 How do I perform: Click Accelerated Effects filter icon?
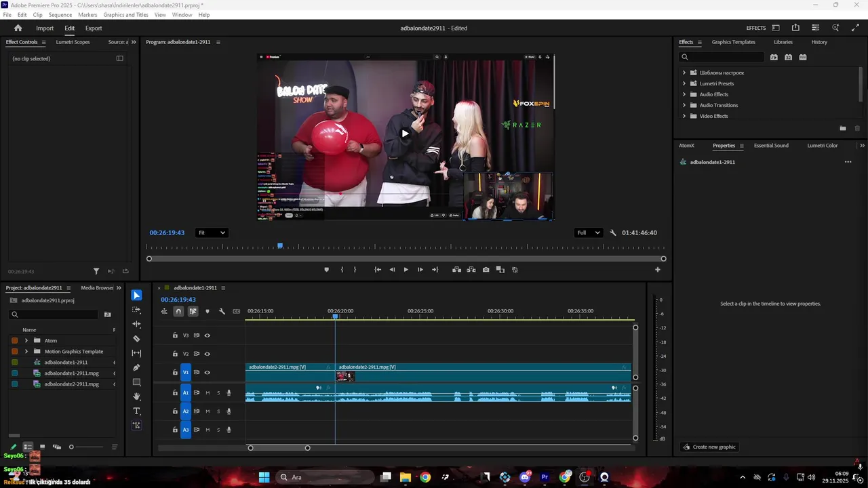(774, 57)
